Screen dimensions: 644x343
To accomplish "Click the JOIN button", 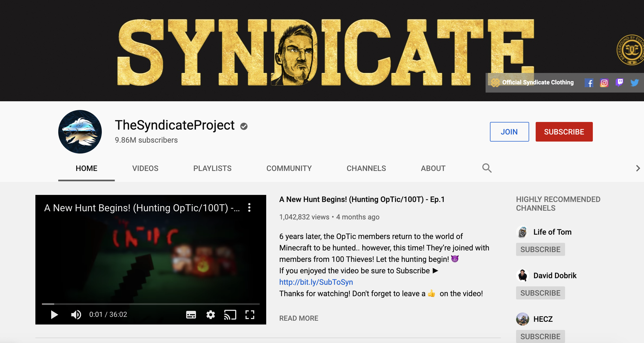I will [509, 132].
